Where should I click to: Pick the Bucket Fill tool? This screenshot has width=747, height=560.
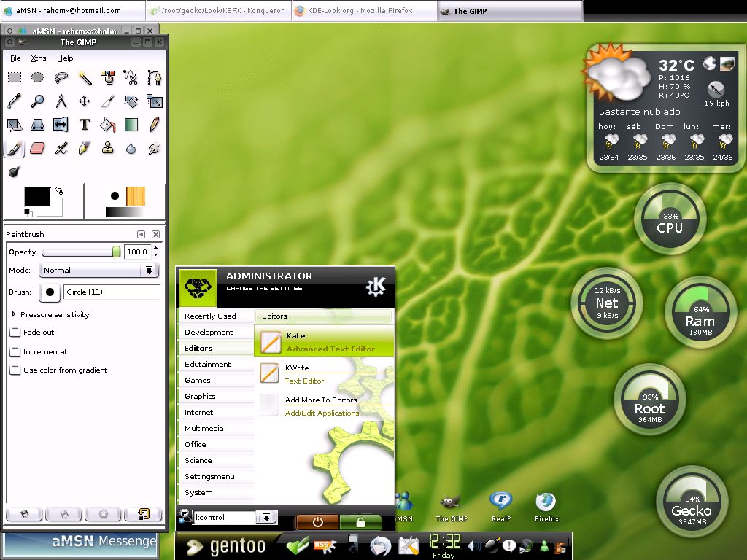pos(108,125)
